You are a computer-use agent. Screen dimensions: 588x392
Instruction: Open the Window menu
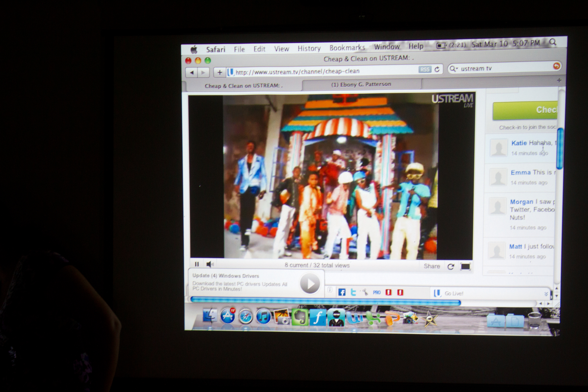click(x=387, y=47)
